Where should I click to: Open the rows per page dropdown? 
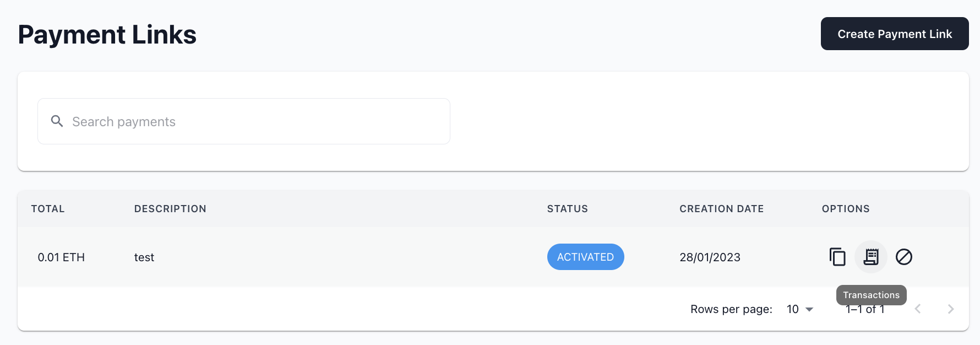(x=800, y=309)
